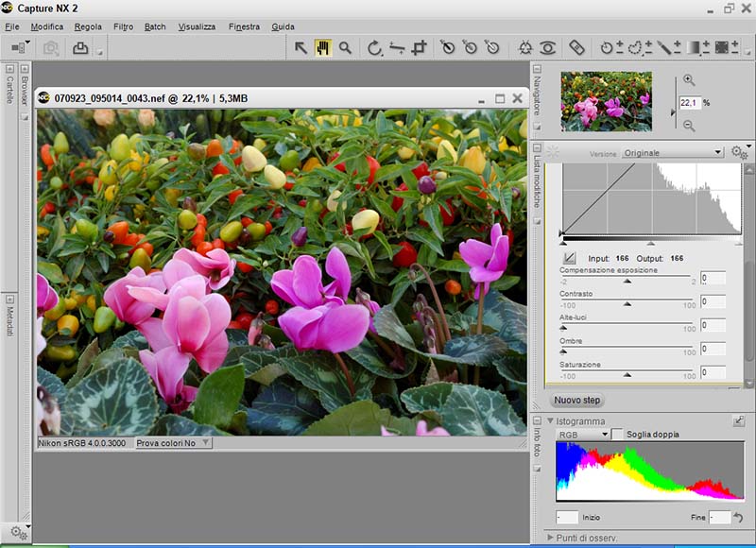Screen dimensions: 756x548
Task: Pick the Black control point tool
Action: click(447, 47)
